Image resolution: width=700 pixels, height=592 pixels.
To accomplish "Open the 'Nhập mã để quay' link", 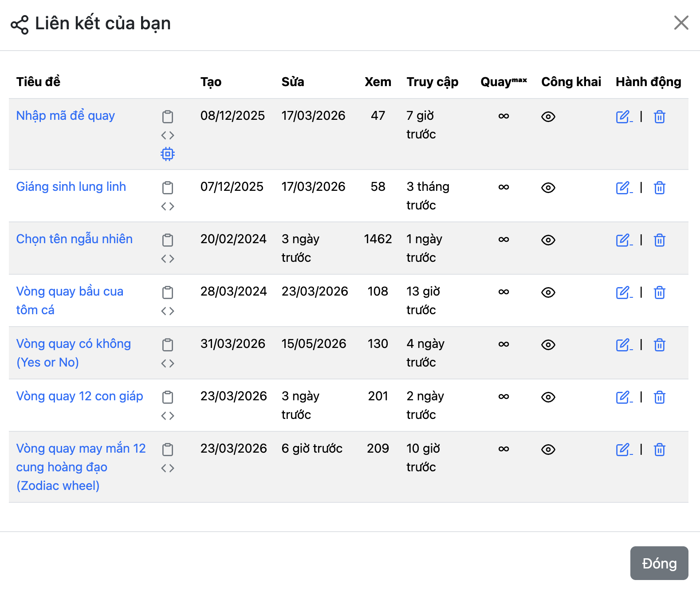I will tap(66, 116).
